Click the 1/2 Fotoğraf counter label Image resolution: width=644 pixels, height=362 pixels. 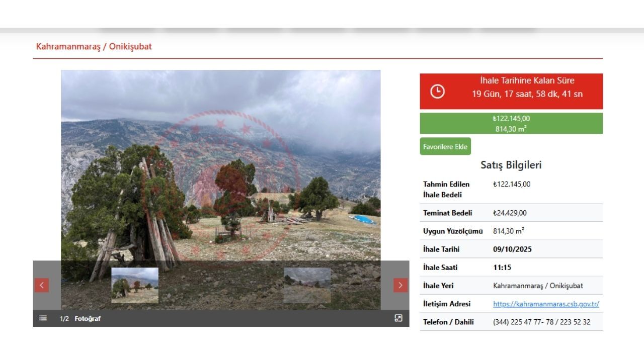pos(80,319)
